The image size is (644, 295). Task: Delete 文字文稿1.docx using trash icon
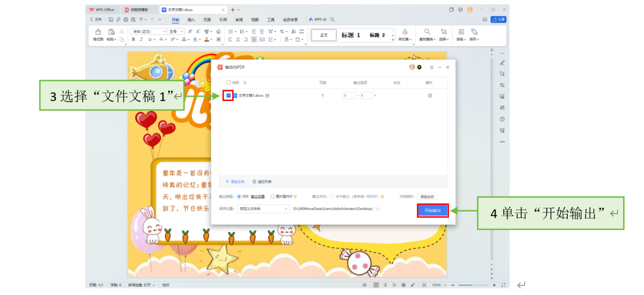point(429,96)
